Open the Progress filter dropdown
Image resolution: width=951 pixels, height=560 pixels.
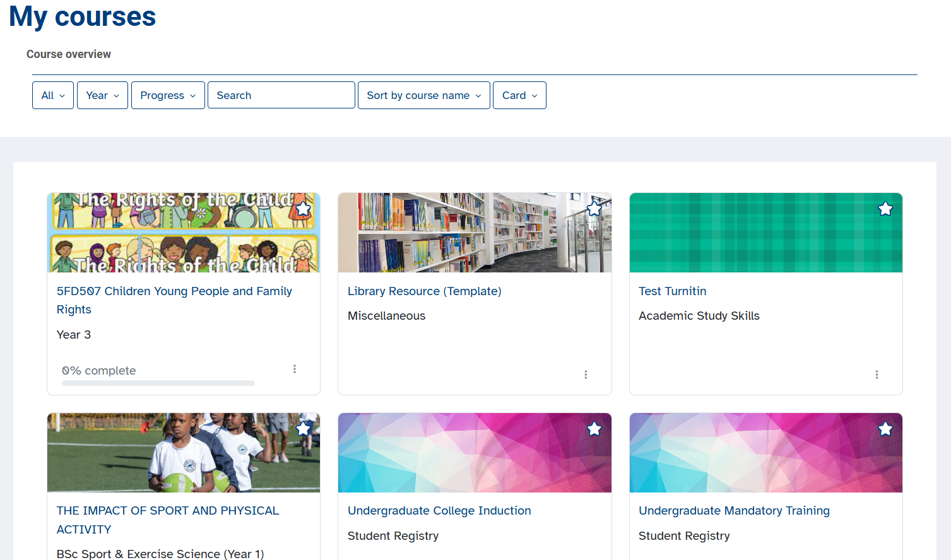click(168, 95)
